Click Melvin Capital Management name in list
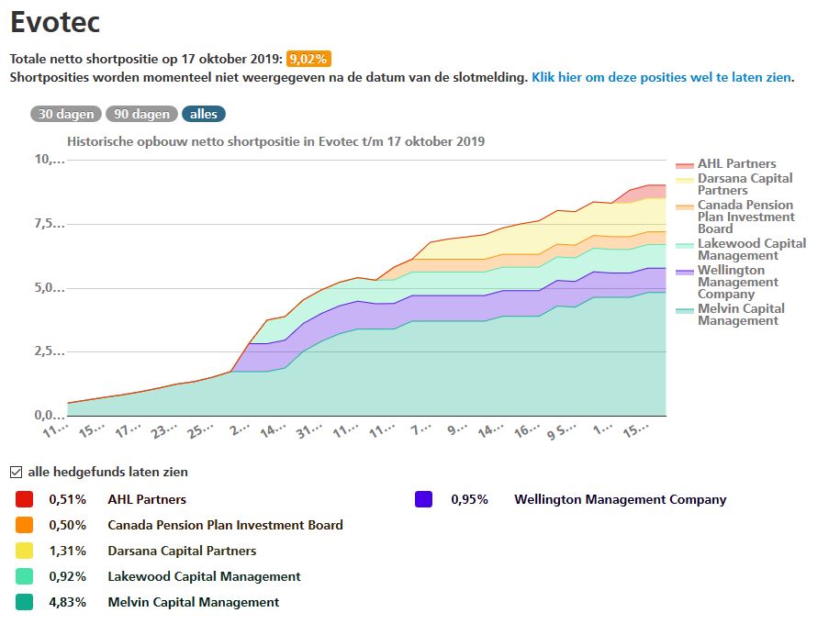Image resolution: width=840 pixels, height=624 pixels. click(193, 602)
